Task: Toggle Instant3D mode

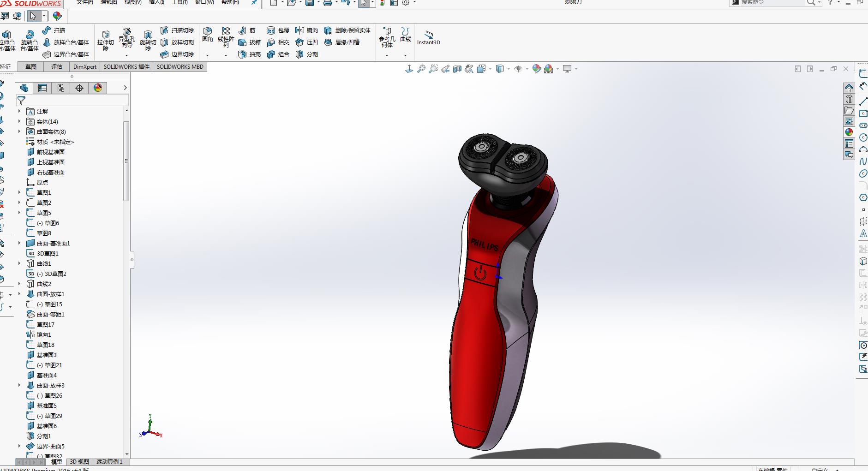Action: (x=429, y=38)
